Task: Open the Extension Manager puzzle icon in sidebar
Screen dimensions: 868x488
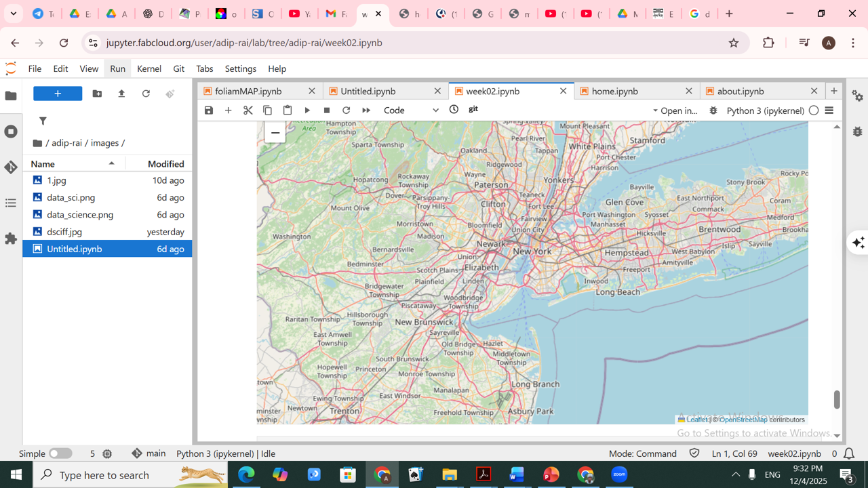Action: point(11,239)
